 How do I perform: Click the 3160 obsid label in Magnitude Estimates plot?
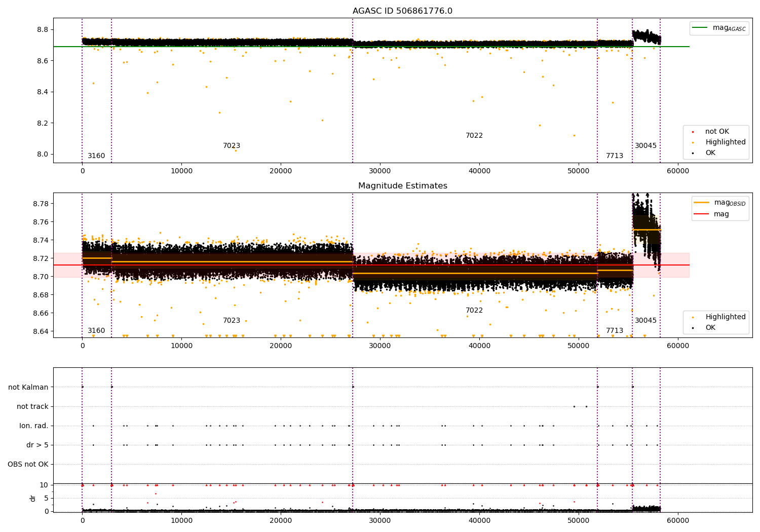coord(96,331)
